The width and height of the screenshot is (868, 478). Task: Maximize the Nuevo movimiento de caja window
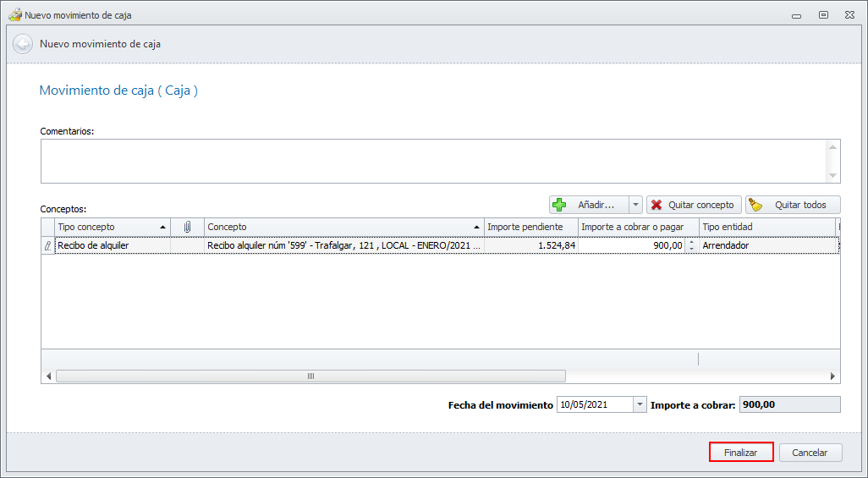pos(824,15)
